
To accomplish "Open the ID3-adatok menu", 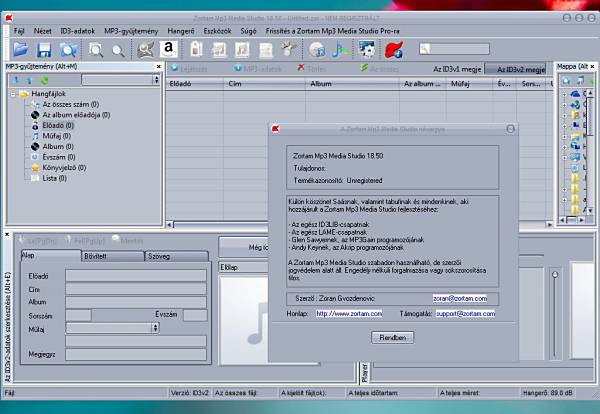I will pos(78,31).
